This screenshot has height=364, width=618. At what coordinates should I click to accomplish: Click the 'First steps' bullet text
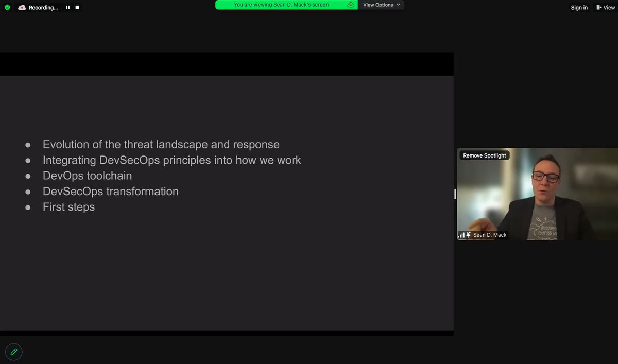point(69,207)
